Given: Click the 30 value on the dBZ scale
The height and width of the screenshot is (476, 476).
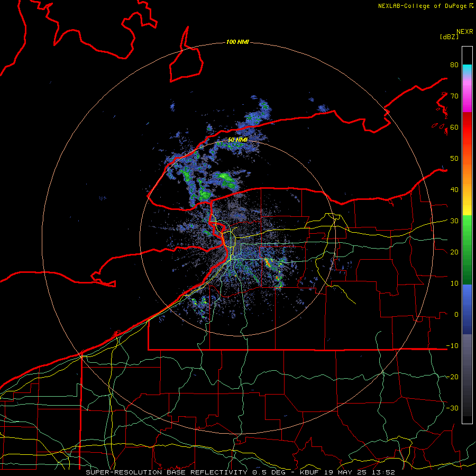Looking at the screenshot, I should (454, 221).
